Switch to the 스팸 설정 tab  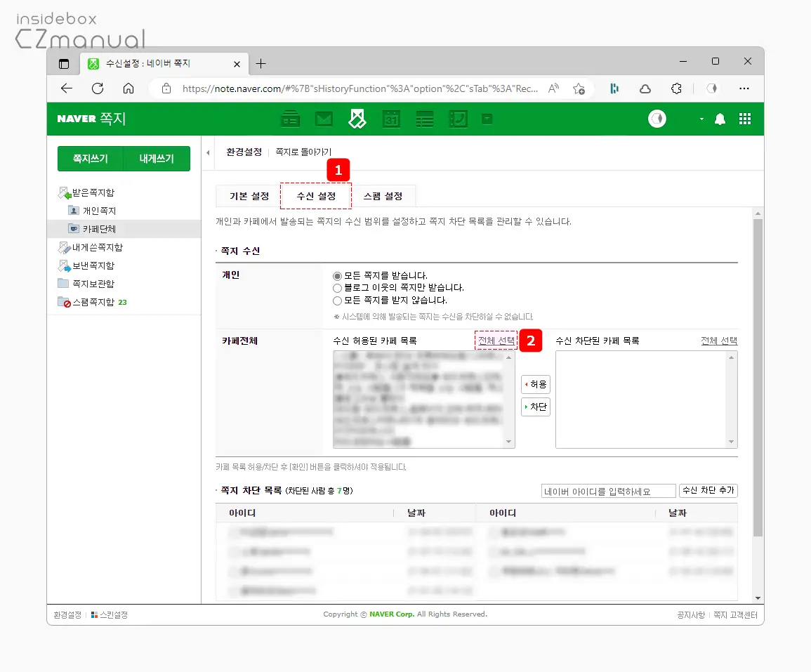384,196
